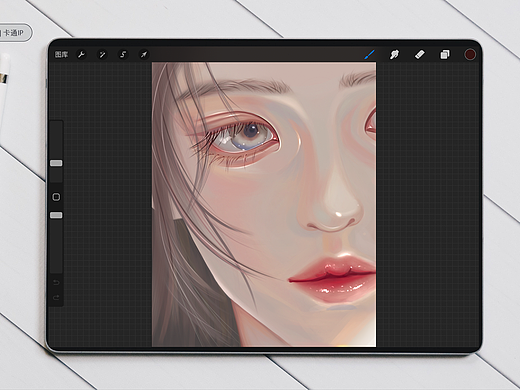Open the Gallery (图库) button
This screenshot has height=390, width=520.
(x=61, y=54)
